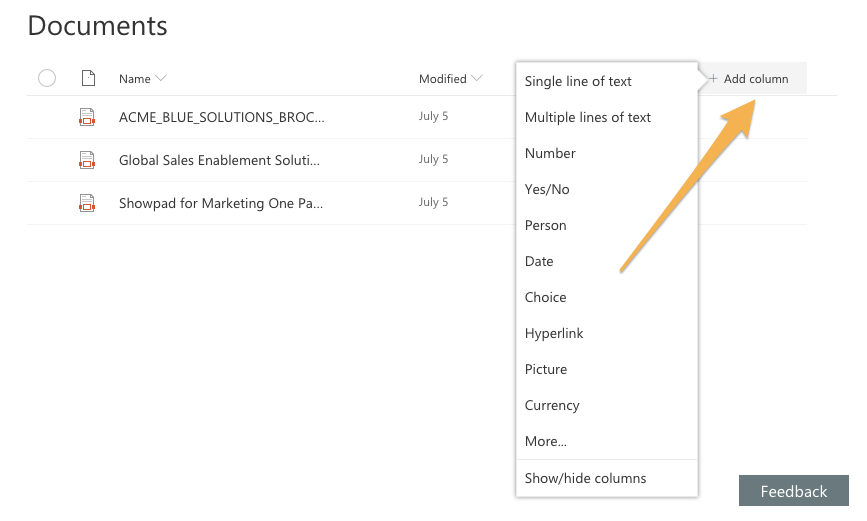Pick the Number column type
This screenshot has height=521, width=867.
pos(550,153)
